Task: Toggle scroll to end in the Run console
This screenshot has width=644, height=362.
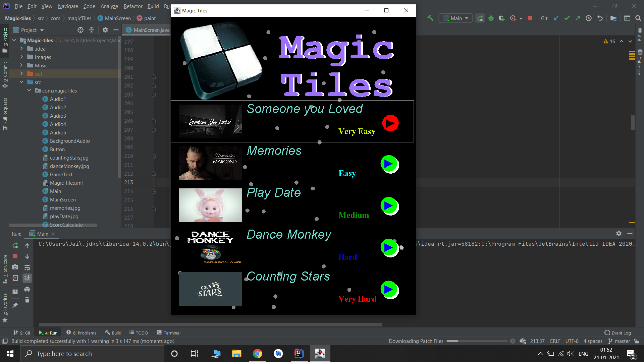Action: coord(27,278)
